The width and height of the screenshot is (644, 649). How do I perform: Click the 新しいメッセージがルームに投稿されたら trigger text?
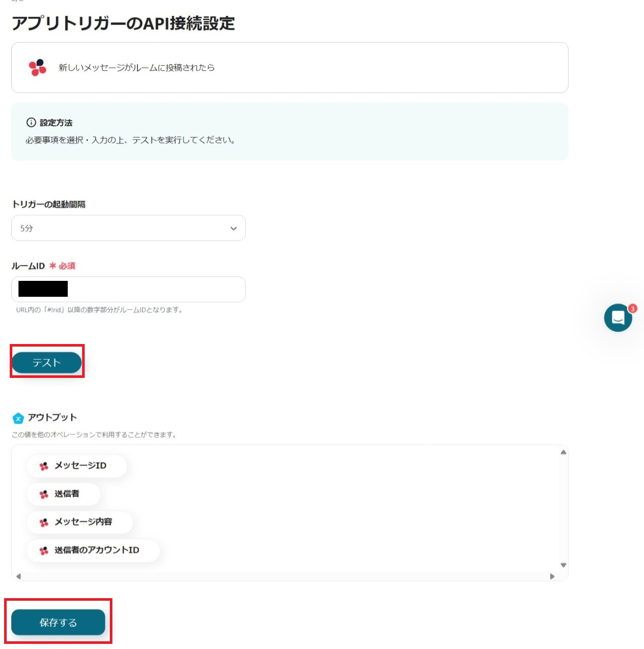click(136, 67)
